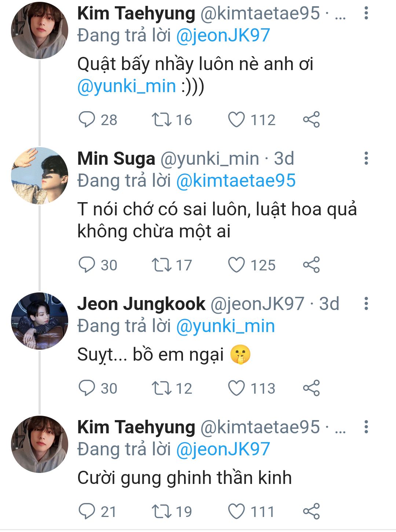The image size is (396, 532).
Task: Retweet the tweet with 16 retweets
Action: 162,120
